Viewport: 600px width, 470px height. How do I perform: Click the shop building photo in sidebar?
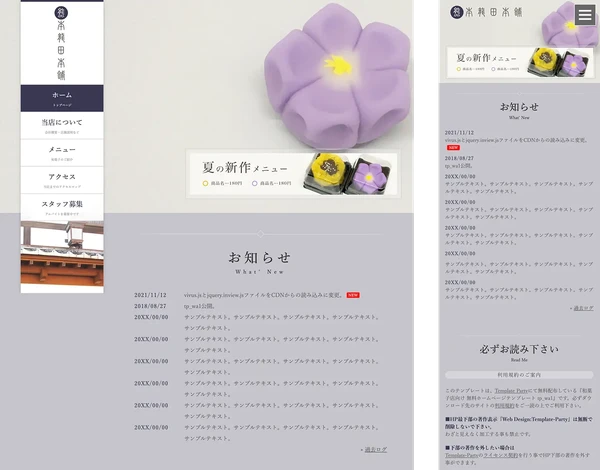pos(62,253)
